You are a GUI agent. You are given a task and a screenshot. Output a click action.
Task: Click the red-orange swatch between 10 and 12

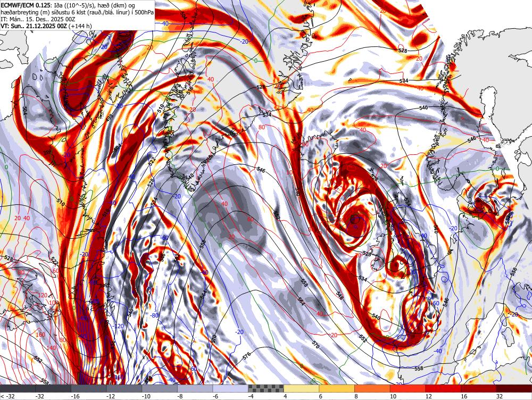click(408, 388)
